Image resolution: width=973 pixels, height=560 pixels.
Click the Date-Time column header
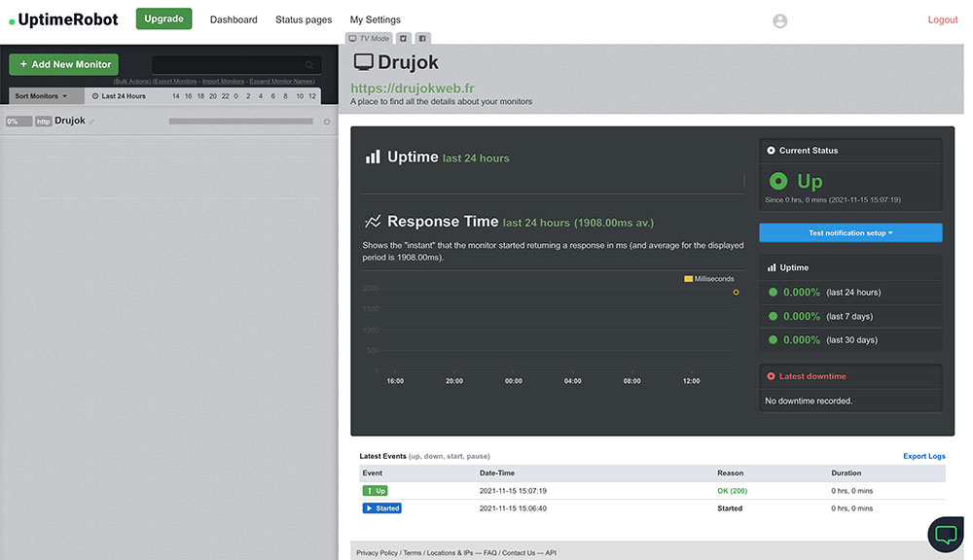click(x=496, y=473)
